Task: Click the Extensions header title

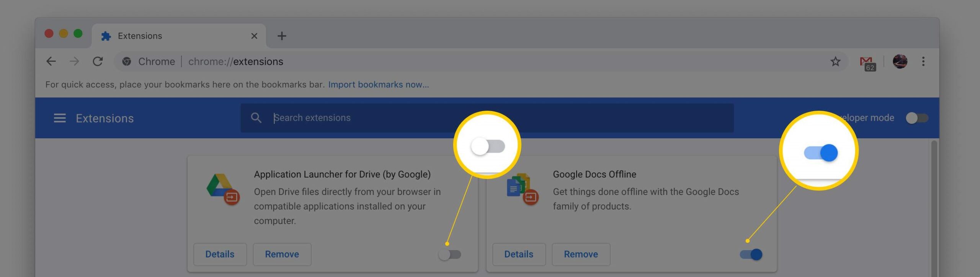Action: 105,118
